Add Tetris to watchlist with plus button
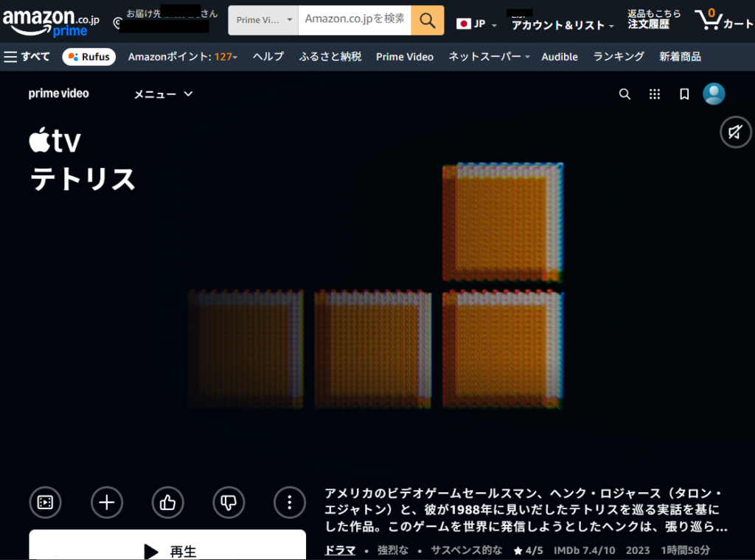Viewport: 755px width, 560px height. click(107, 503)
